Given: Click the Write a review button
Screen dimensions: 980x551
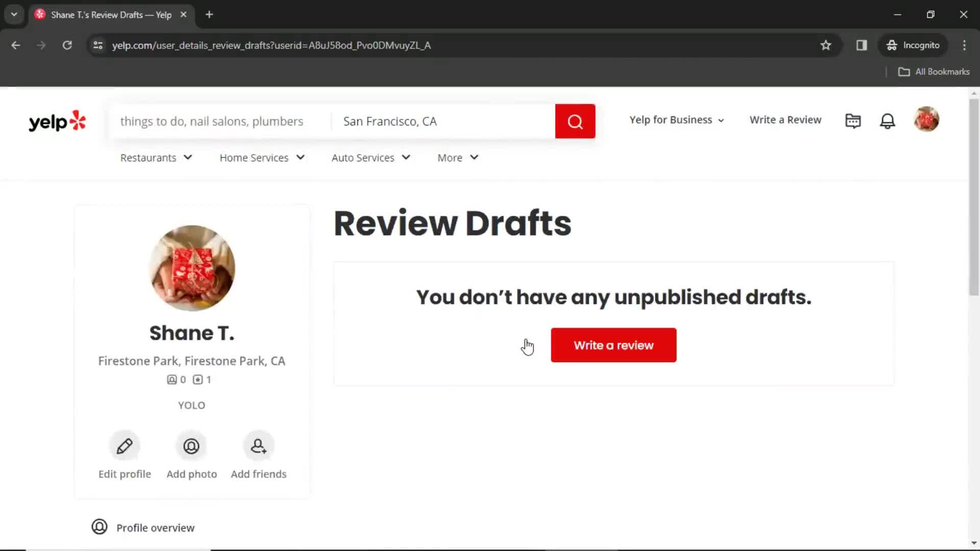Looking at the screenshot, I should 613,344.
